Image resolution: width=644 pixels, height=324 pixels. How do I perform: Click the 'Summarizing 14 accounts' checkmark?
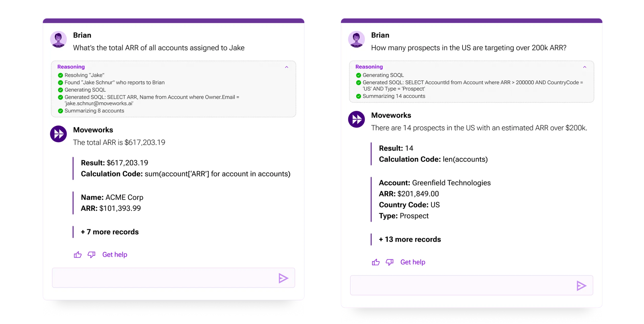click(359, 96)
